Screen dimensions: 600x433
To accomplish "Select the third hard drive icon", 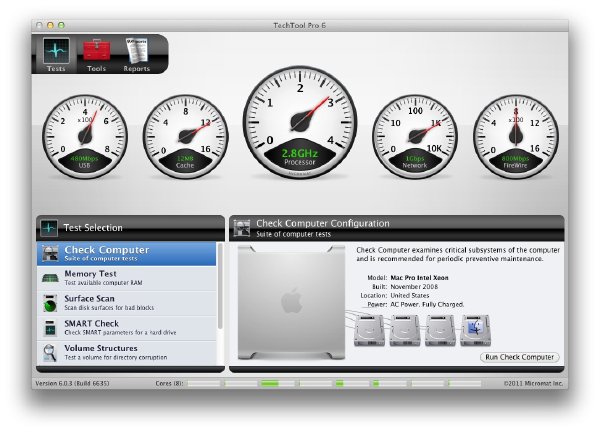I will [440, 330].
